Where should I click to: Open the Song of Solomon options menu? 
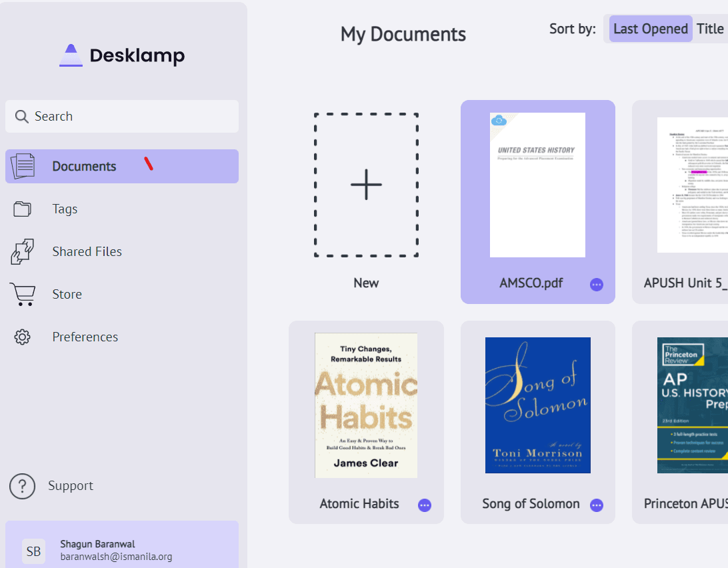click(597, 505)
